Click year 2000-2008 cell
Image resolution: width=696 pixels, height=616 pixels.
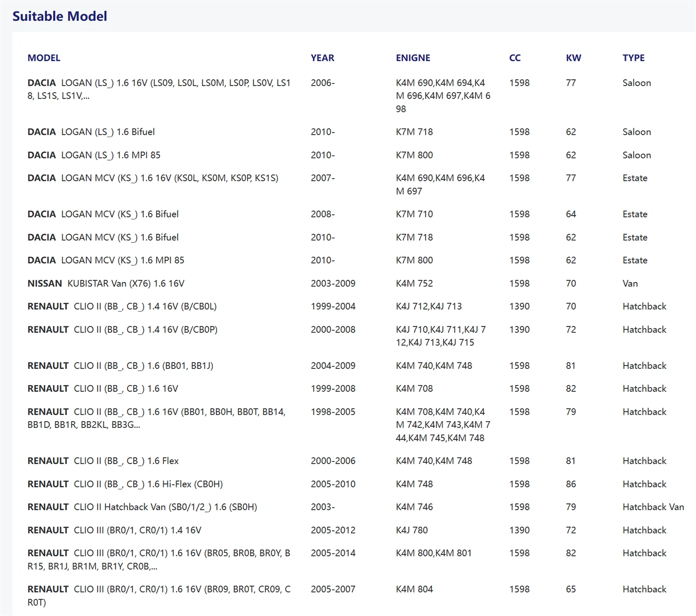333,330
